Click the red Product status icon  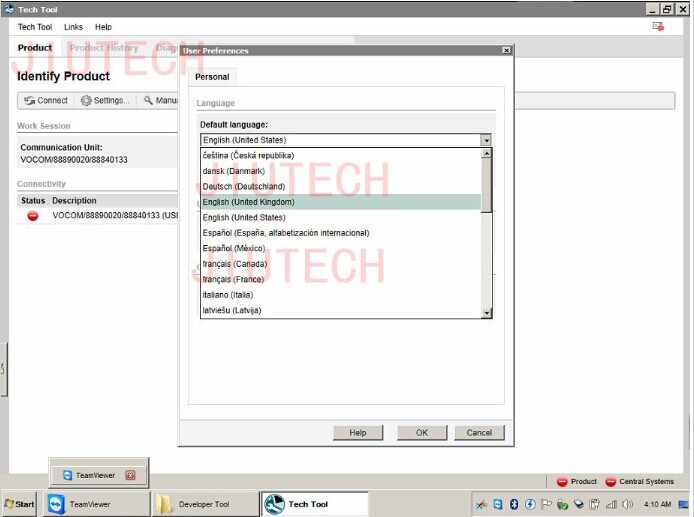coord(562,482)
